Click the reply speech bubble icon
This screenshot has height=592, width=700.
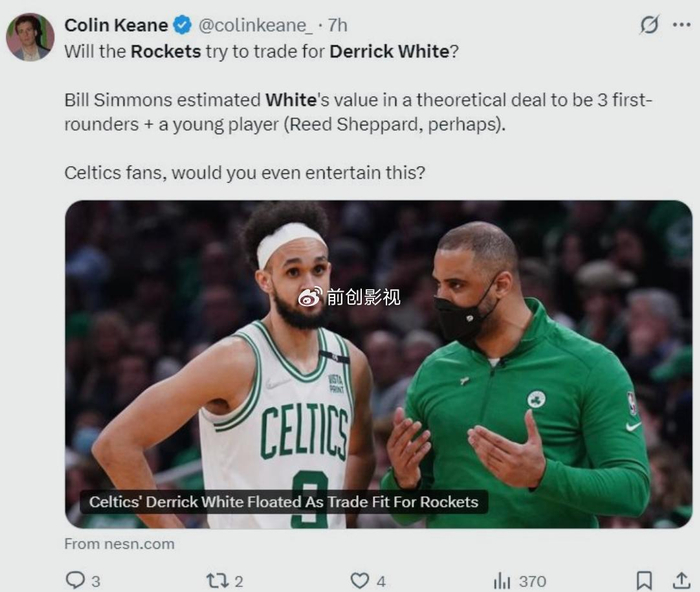click(75, 580)
